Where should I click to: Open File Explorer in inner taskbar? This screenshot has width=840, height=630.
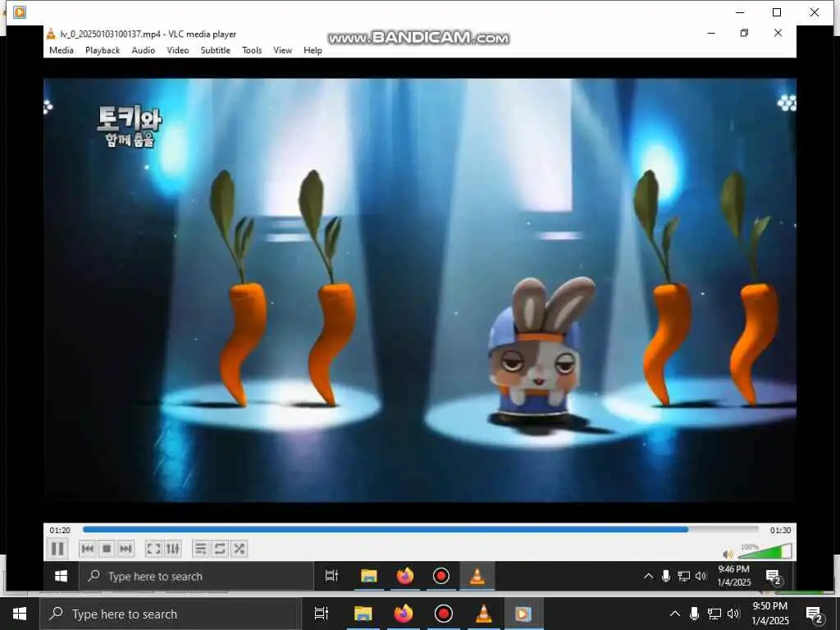pos(368,576)
